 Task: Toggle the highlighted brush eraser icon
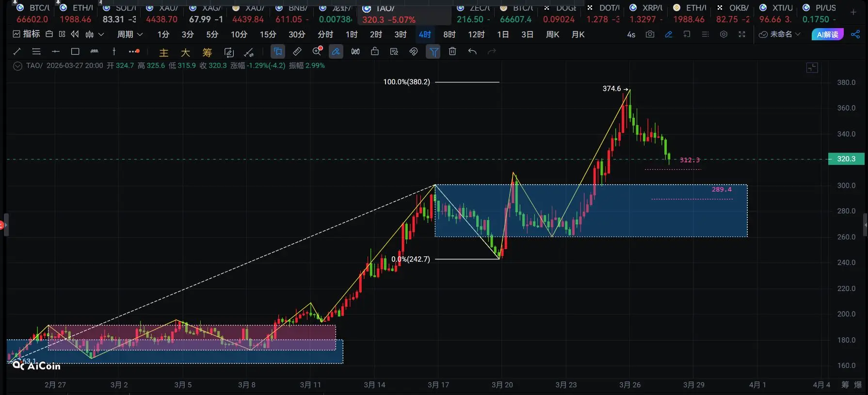click(x=336, y=51)
